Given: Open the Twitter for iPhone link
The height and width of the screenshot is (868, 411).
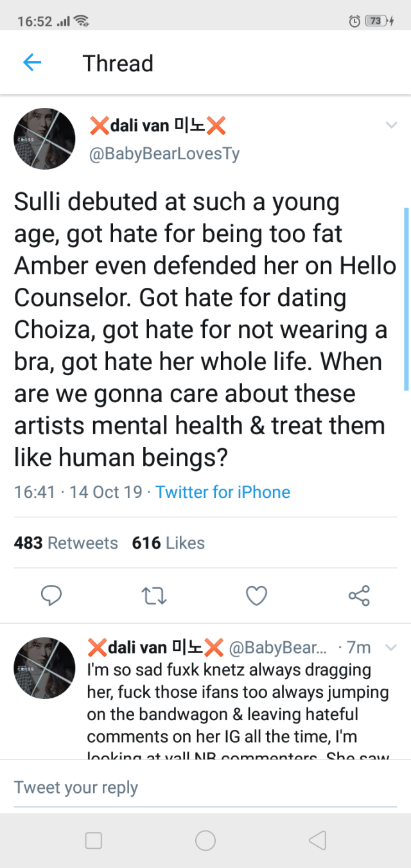Looking at the screenshot, I should [x=223, y=492].
